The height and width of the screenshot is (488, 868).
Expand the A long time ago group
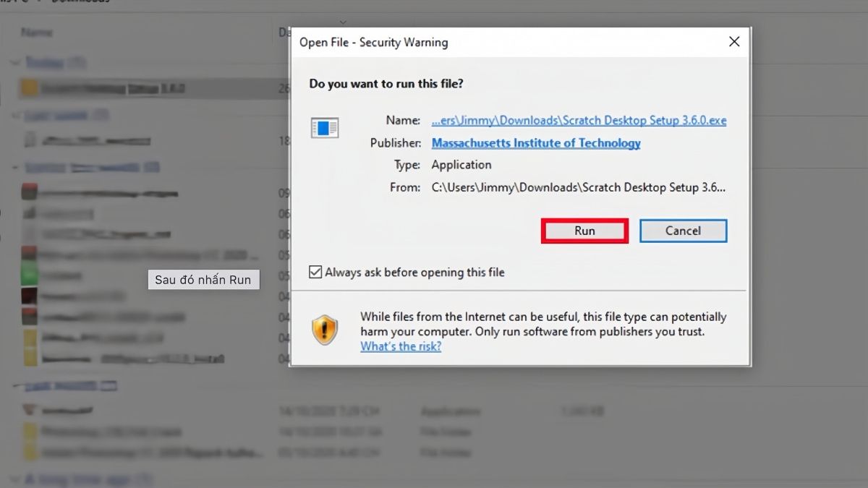click(x=14, y=479)
